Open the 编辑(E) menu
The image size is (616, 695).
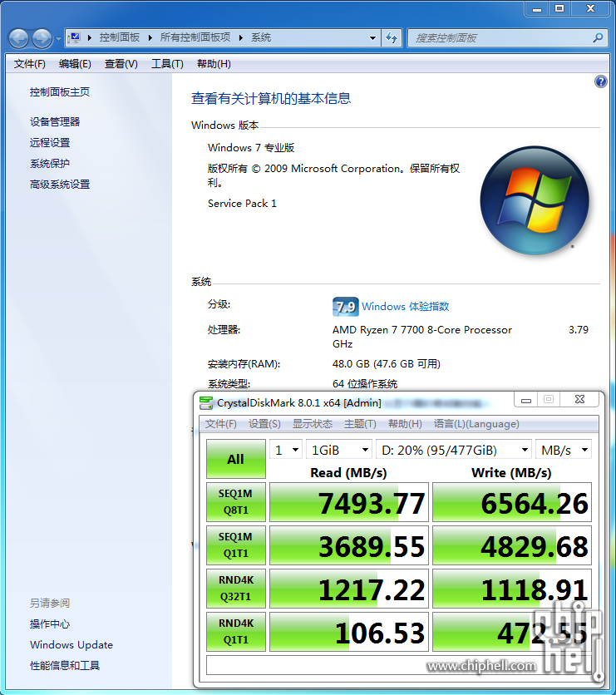point(75,64)
